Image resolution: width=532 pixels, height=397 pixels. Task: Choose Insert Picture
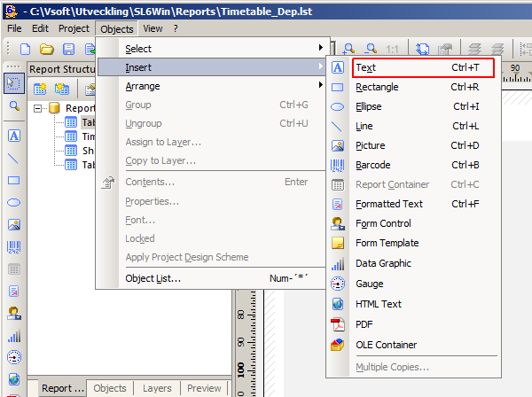pyautogui.click(x=413, y=146)
